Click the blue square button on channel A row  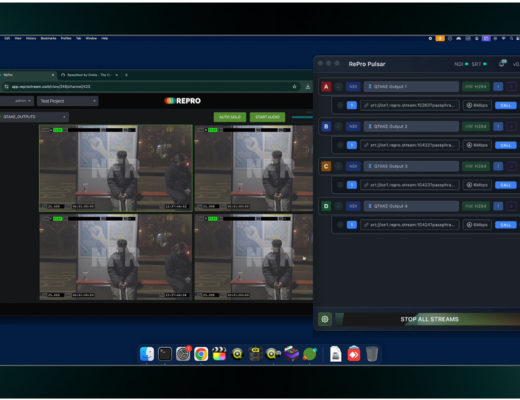[x=498, y=87]
